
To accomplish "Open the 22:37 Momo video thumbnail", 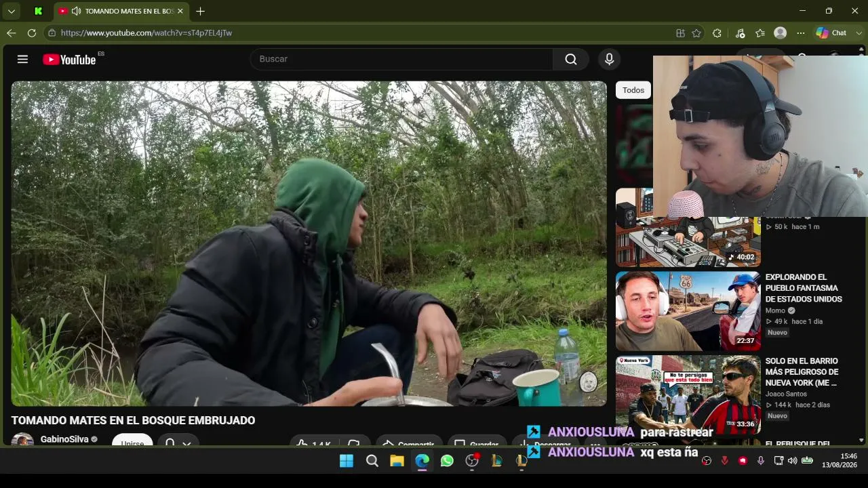I will coord(688,312).
